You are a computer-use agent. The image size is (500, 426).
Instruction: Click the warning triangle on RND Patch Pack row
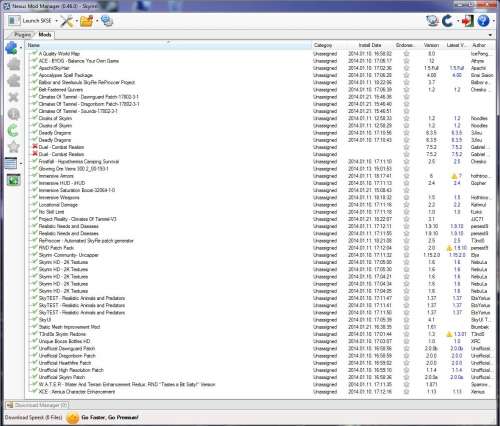[449, 248]
